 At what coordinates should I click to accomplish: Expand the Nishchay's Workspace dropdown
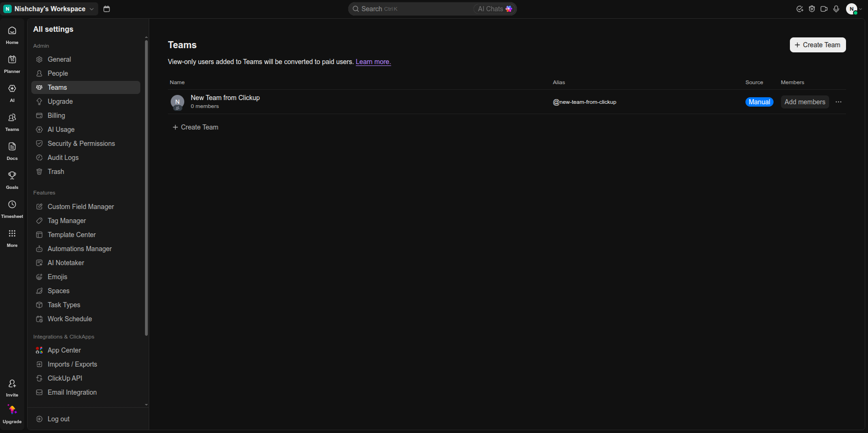coord(49,9)
